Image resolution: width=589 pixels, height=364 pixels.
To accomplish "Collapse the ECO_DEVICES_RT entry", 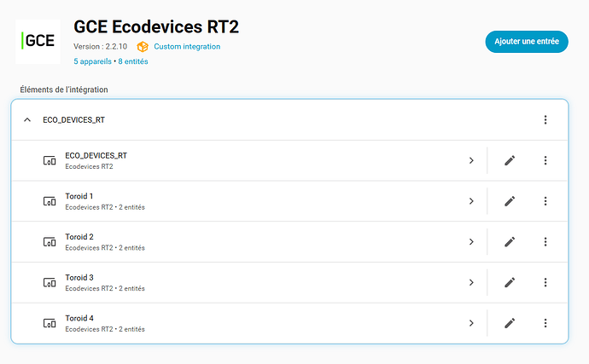I will (27, 120).
